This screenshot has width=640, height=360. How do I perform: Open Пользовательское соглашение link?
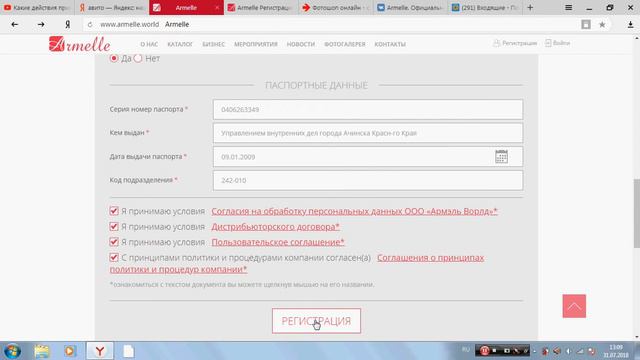(x=278, y=242)
